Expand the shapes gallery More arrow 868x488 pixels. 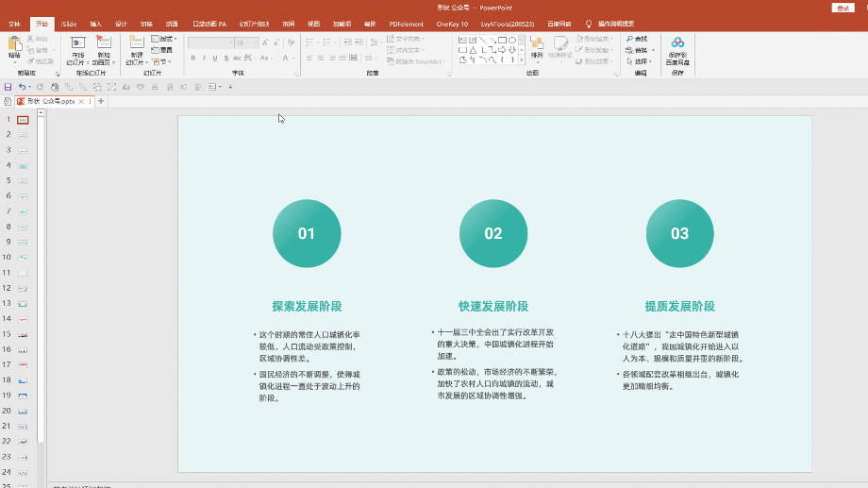[522, 59]
